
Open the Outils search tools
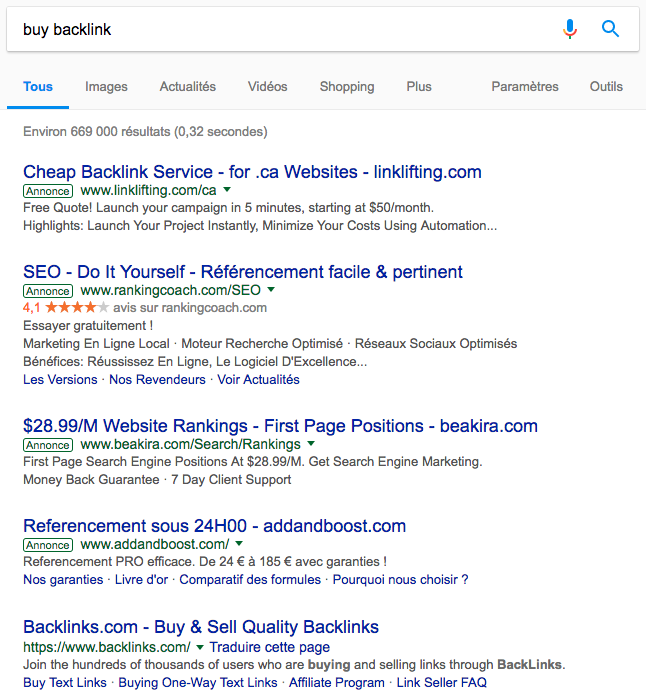tap(606, 86)
